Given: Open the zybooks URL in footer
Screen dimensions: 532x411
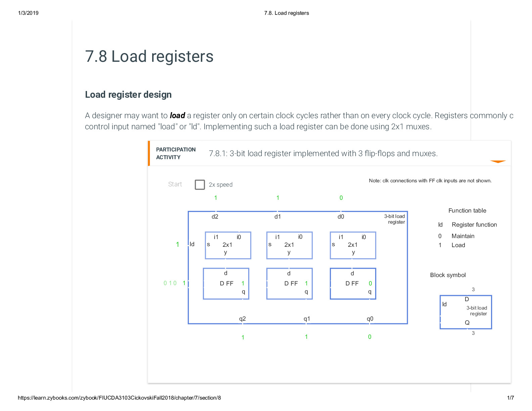Looking at the screenshot, I should [x=119, y=398].
